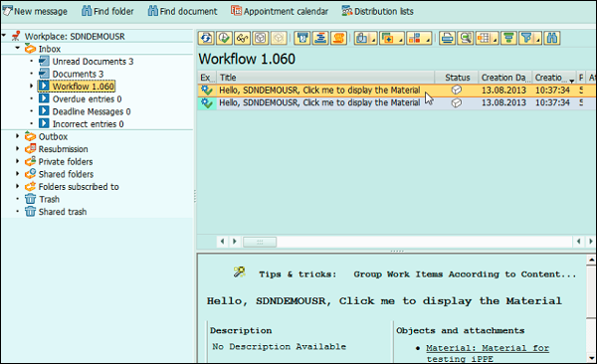Expand the Shared folders tree node
Viewport: 597px width, 364px height.
[x=18, y=174]
